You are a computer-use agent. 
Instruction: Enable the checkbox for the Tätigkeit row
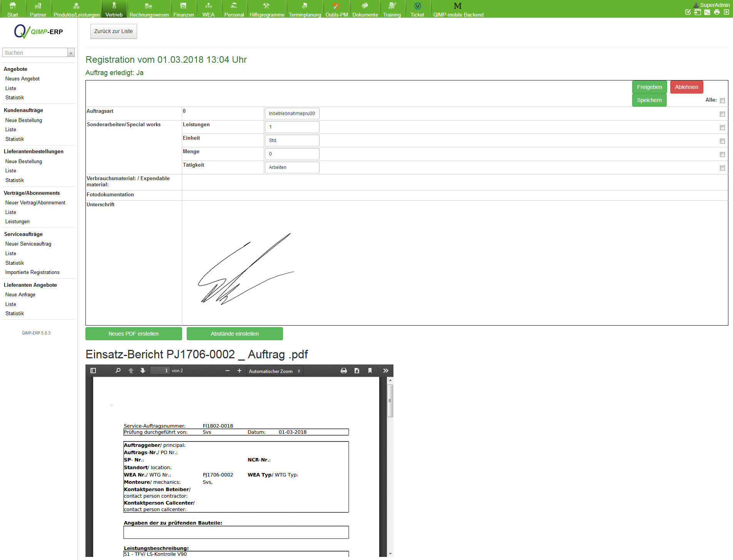coord(722,168)
